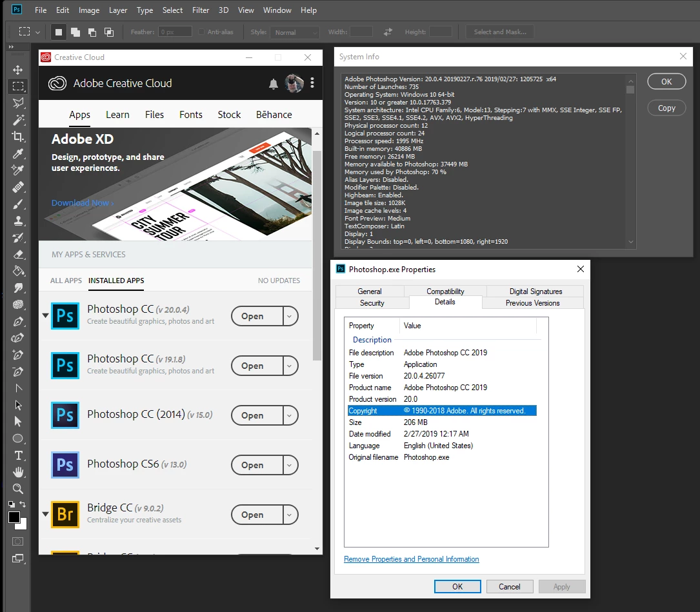
Task: Expand Photoshop CS6 Open options arrow
Action: (x=290, y=465)
